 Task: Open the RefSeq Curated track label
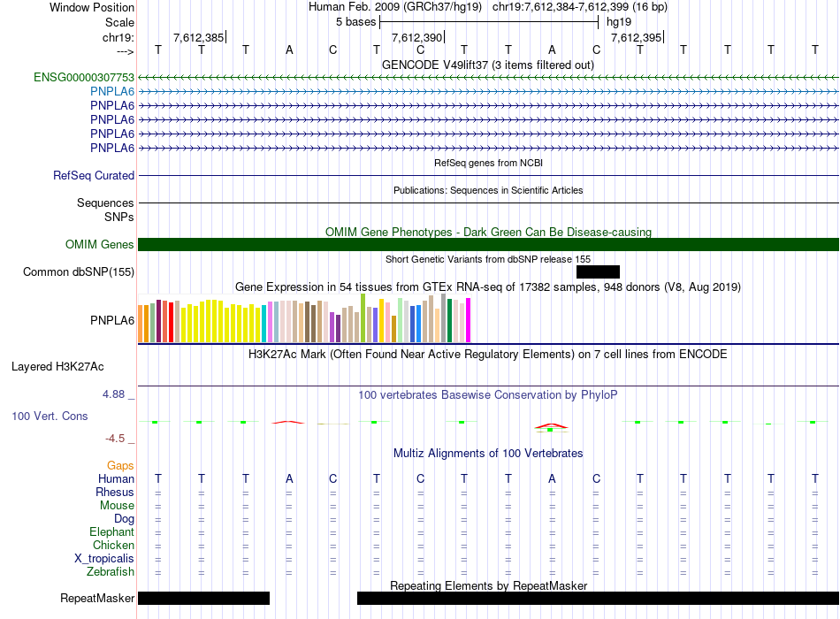pos(93,175)
